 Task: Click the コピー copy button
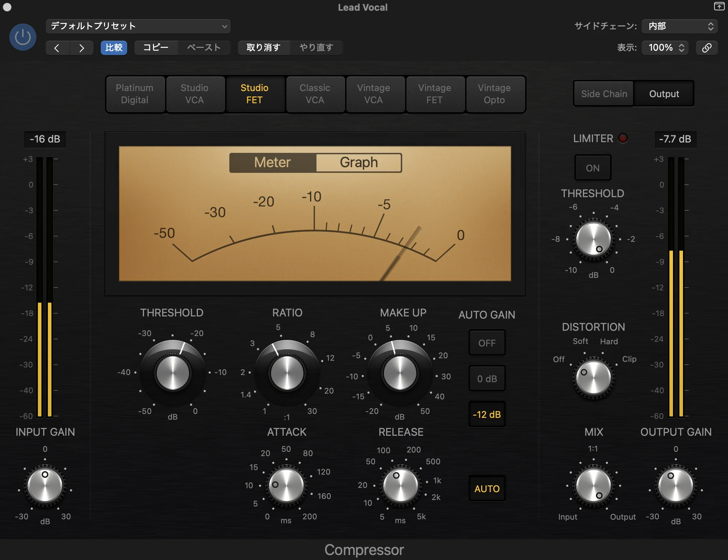tap(156, 48)
